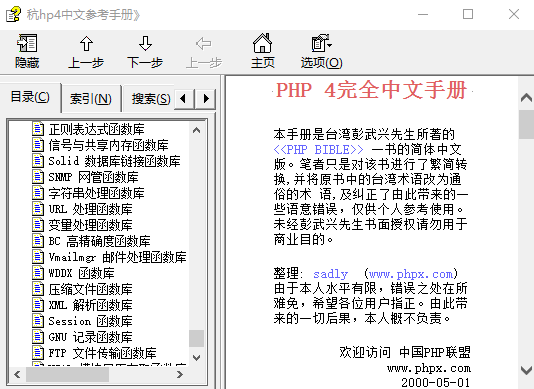Click content pane vertical scrollbar thumb
This screenshot has height=389, width=534.
click(526, 124)
